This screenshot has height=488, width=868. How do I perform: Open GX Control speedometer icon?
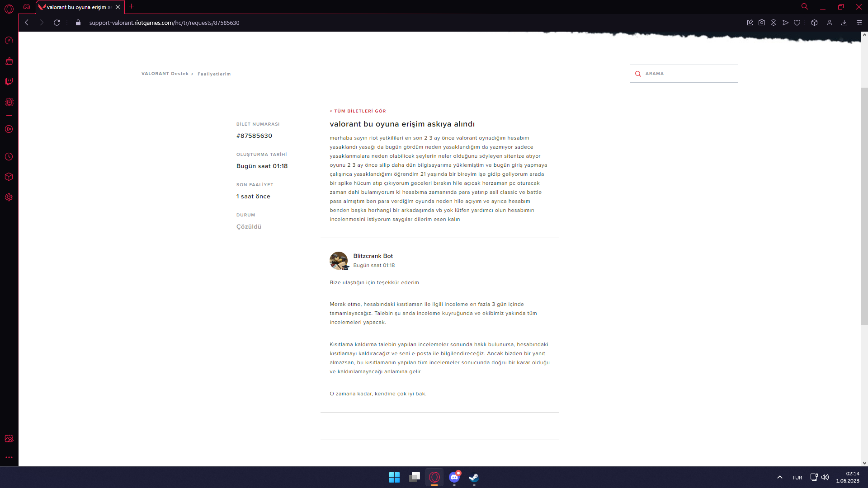[x=9, y=41]
